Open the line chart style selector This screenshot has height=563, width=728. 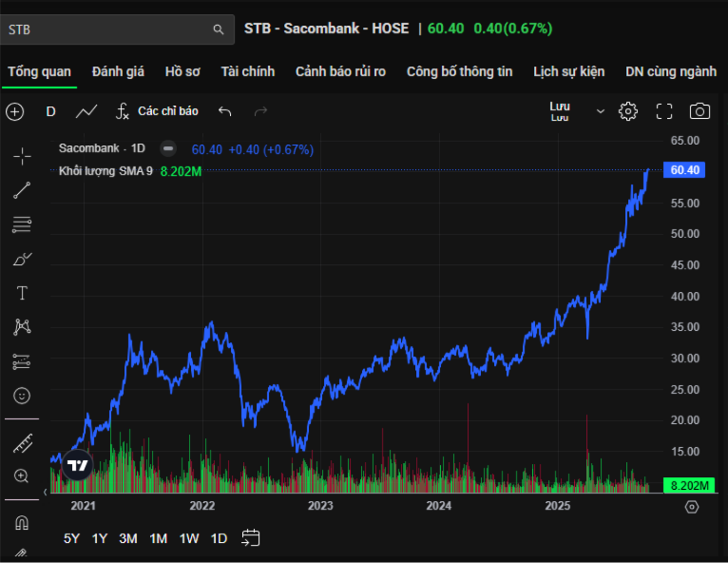[86, 111]
